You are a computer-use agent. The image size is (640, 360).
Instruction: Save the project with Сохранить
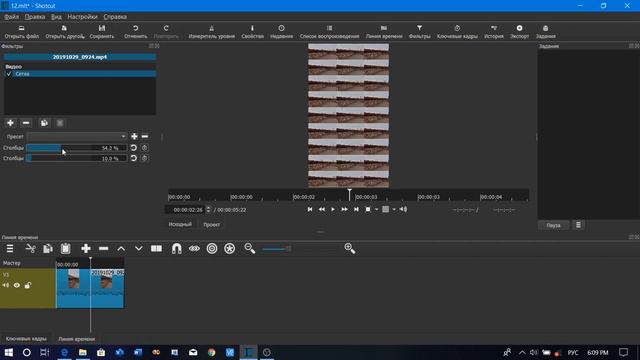(x=102, y=32)
